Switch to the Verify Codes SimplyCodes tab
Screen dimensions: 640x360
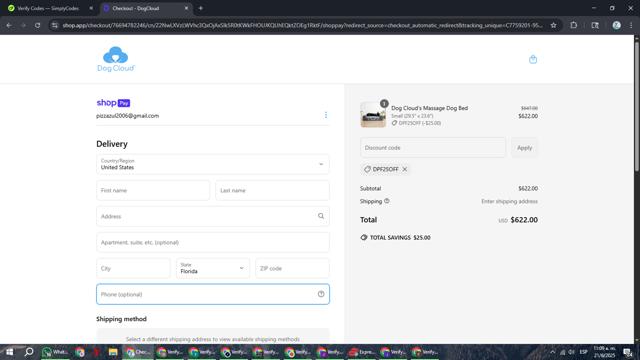(48, 8)
